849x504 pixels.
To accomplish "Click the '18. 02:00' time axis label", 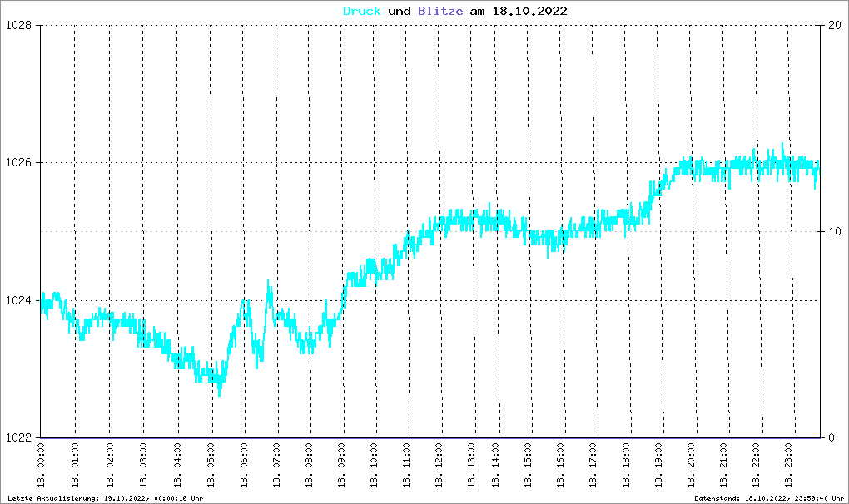I will tap(110, 465).
